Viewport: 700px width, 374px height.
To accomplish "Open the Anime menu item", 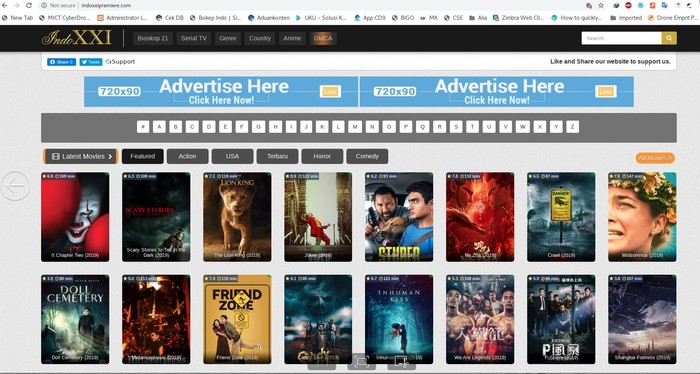I will coord(292,38).
